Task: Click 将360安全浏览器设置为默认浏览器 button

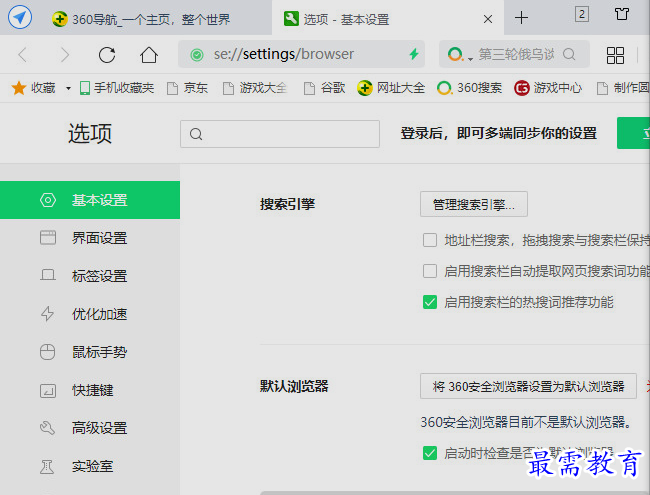Action: 528,386
